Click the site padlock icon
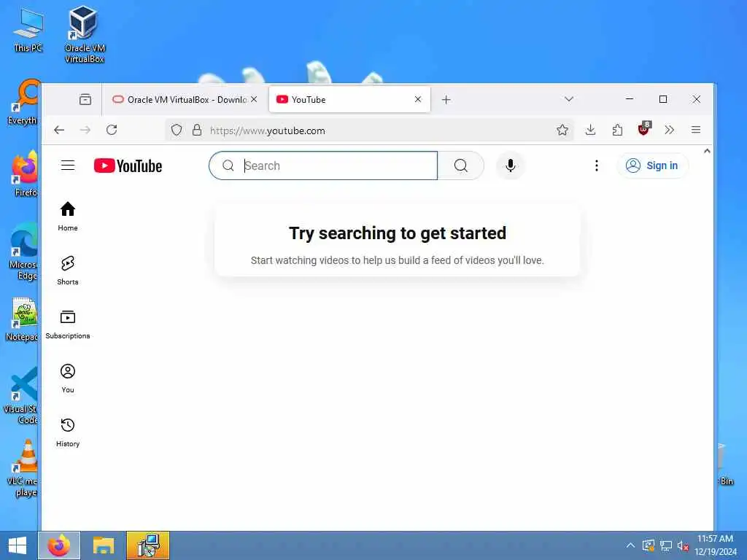 pyautogui.click(x=197, y=130)
